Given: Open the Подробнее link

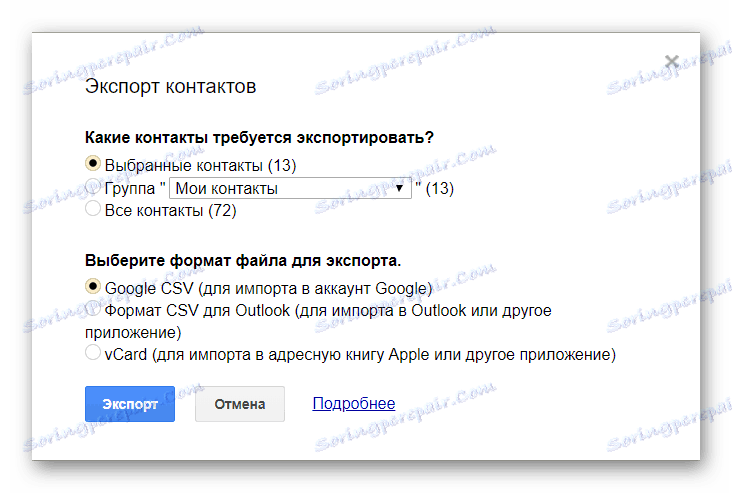Looking at the screenshot, I should click(354, 403).
